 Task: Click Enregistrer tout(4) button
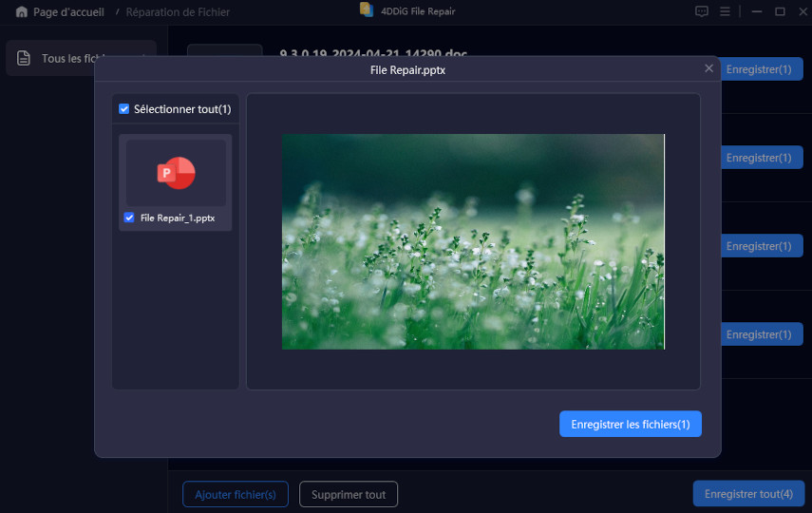point(748,494)
